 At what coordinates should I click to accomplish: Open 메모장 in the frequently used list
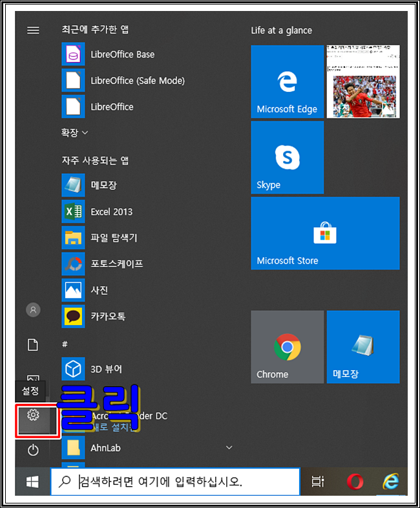coord(89,185)
